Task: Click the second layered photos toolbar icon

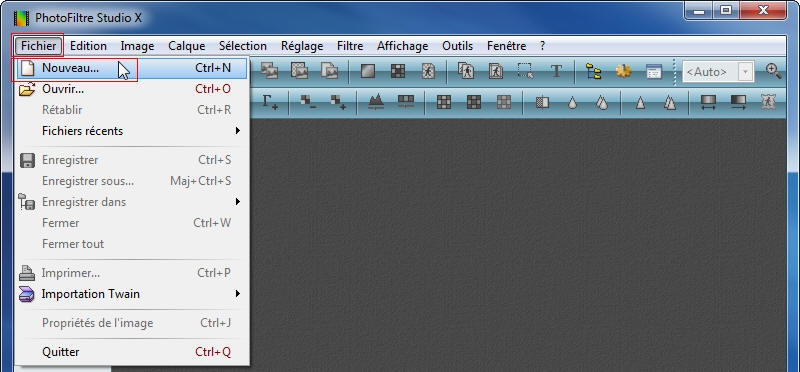Action: (299, 71)
